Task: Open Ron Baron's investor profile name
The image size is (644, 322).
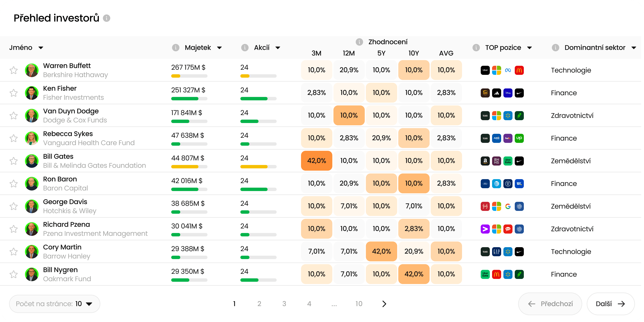Action: click(x=60, y=179)
